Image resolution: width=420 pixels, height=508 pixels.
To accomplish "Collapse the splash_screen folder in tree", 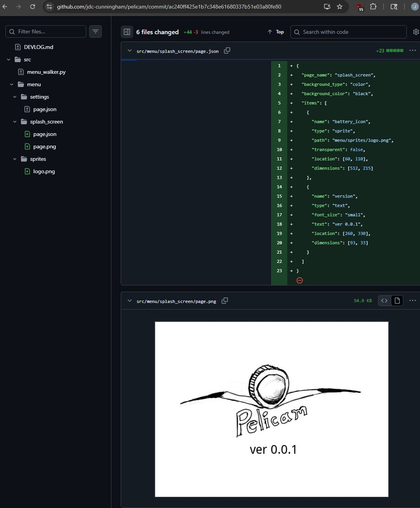I will tap(15, 122).
